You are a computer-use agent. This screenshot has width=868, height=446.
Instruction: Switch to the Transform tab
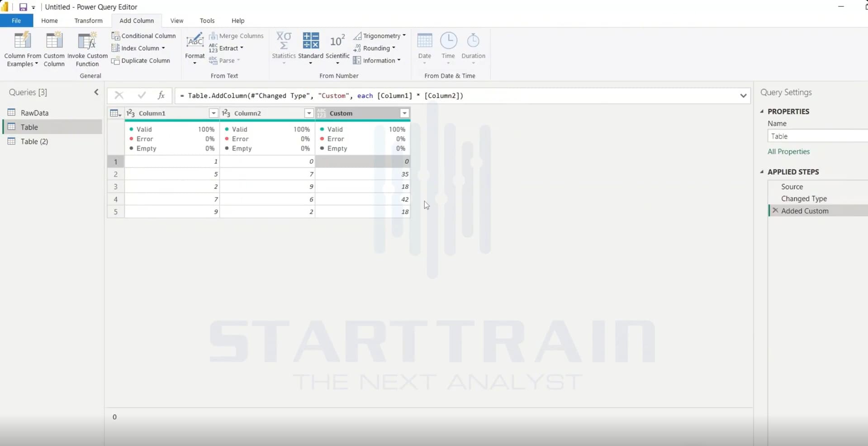88,21
